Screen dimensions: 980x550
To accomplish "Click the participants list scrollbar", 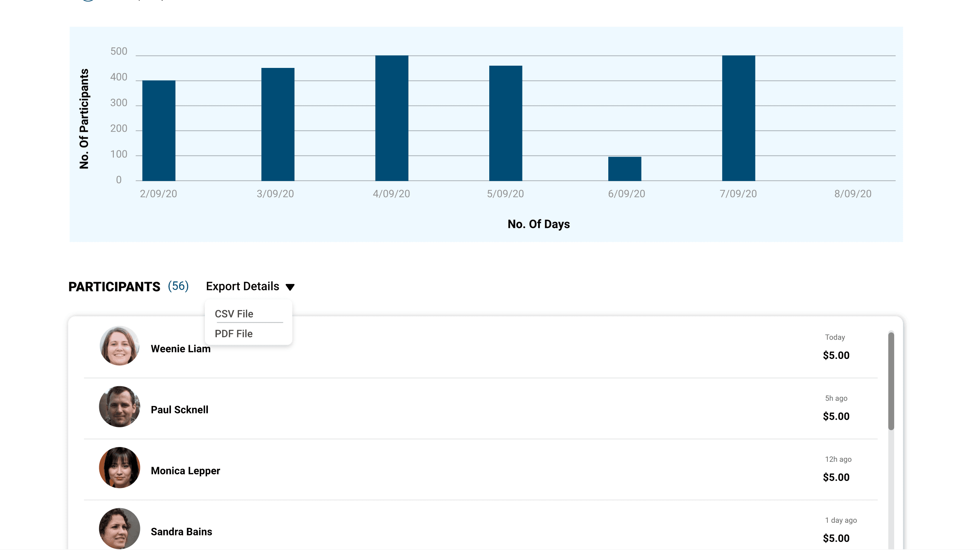I will click(891, 381).
